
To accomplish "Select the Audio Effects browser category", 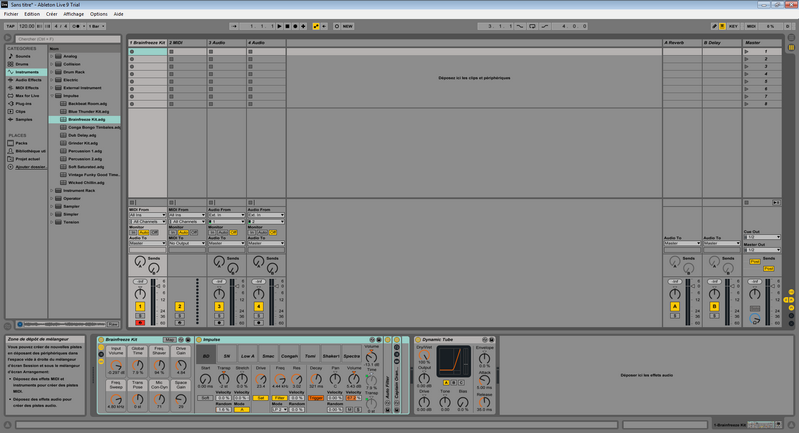I will (29, 80).
